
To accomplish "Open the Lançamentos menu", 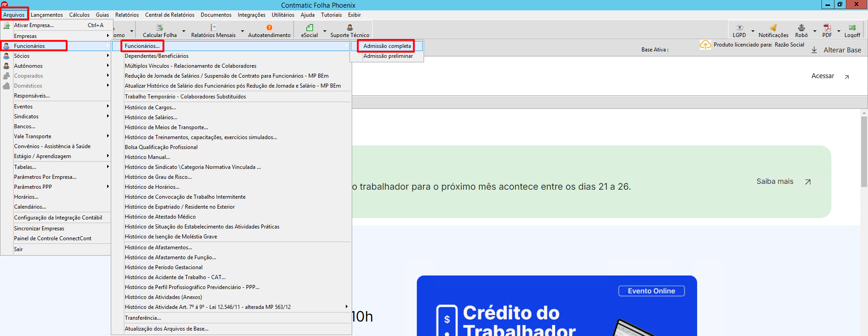I will coord(47,15).
